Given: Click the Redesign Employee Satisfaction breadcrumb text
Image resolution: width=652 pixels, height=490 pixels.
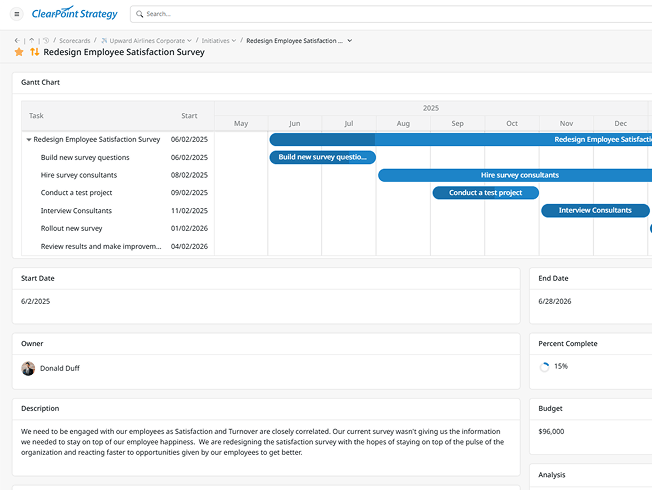Looking at the screenshot, I should (294, 40).
